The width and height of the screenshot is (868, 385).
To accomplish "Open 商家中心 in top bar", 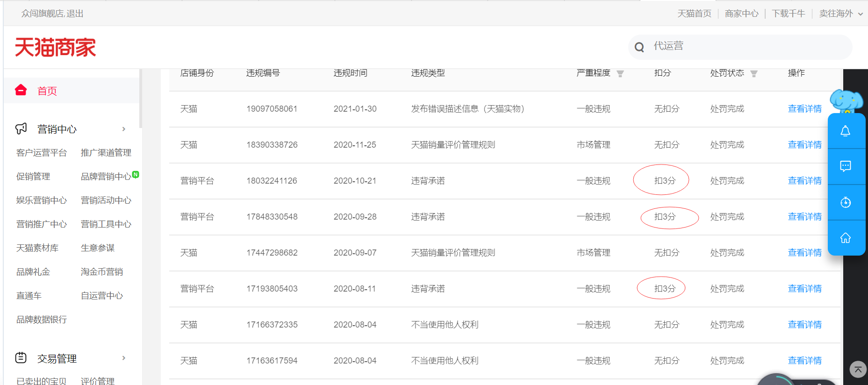I will click(x=742, y=14).
